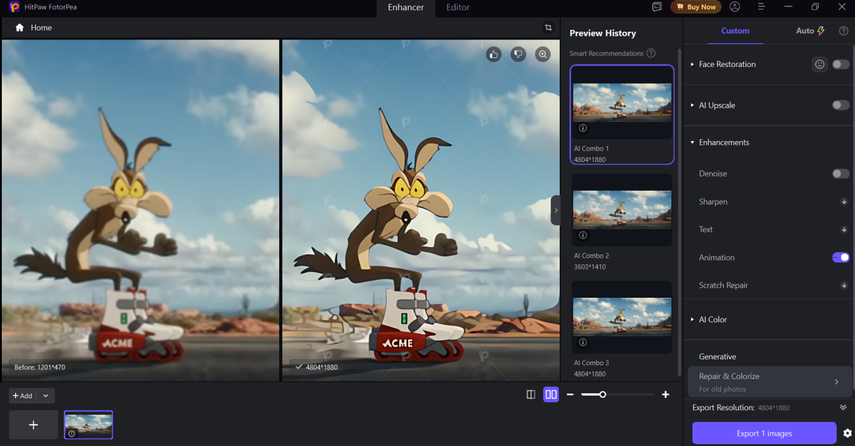
Task: Zoom out with the minus icon
Action: pyautogui.click(x=570, y=395)
